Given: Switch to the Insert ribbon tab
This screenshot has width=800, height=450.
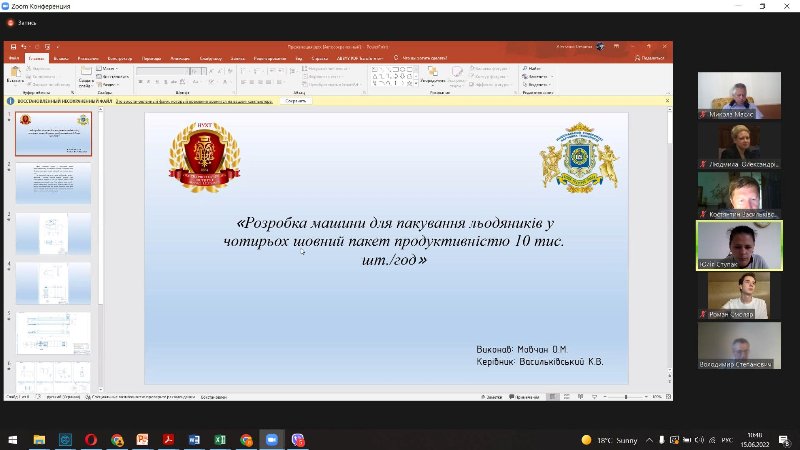Looking at the screenshot, I should [61, 58].
